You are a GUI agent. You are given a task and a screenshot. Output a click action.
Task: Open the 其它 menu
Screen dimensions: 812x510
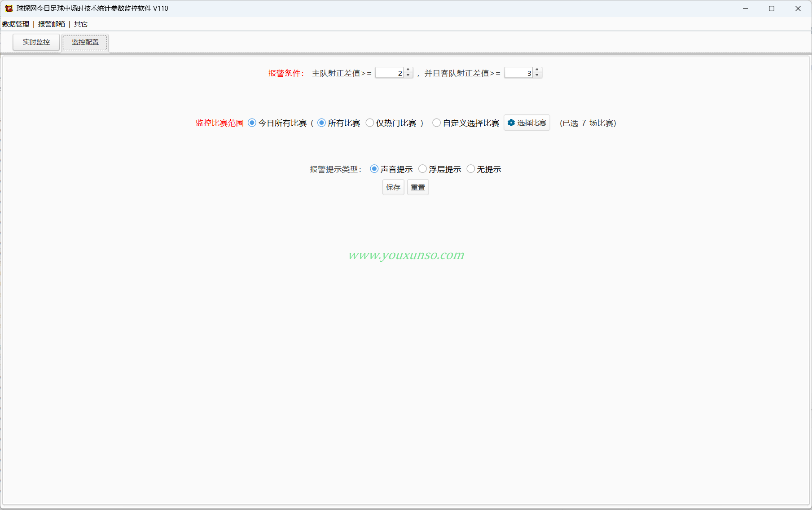pyautogui.click(x=81, y=24)
